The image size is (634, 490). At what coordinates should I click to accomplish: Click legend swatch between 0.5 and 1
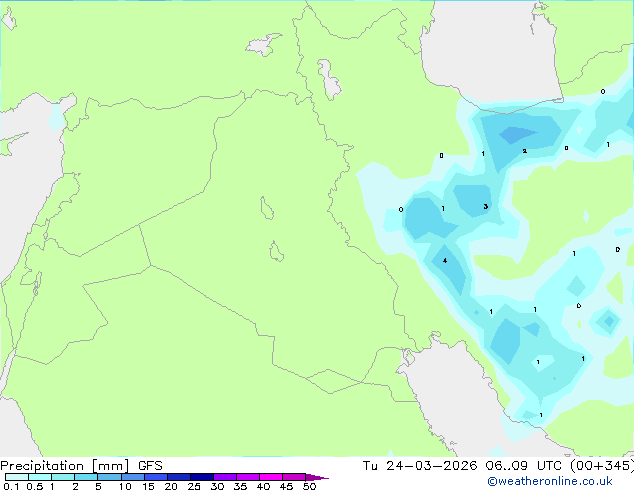(x=40, y=477)
